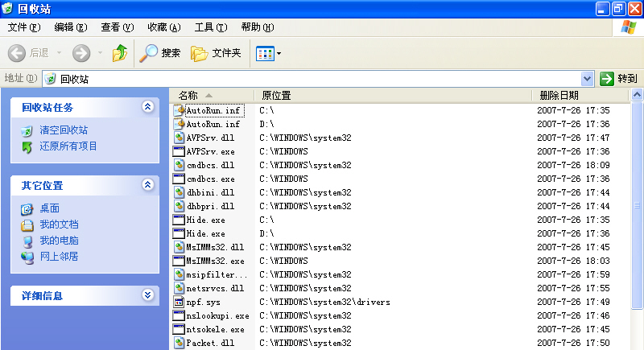
Task: Select the dhbini.dll file icon
Action: pyautogui.click(x=179, y=192)
